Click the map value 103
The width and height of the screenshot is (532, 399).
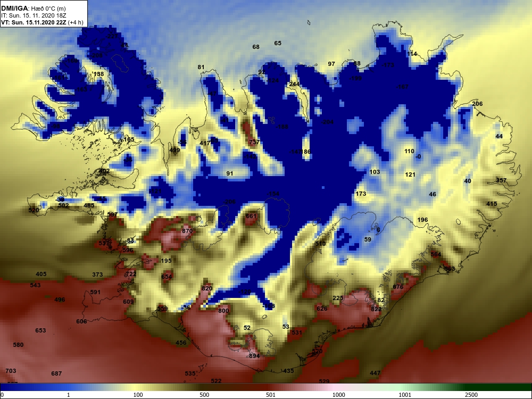pyautogui.click(x=375, y=172)
